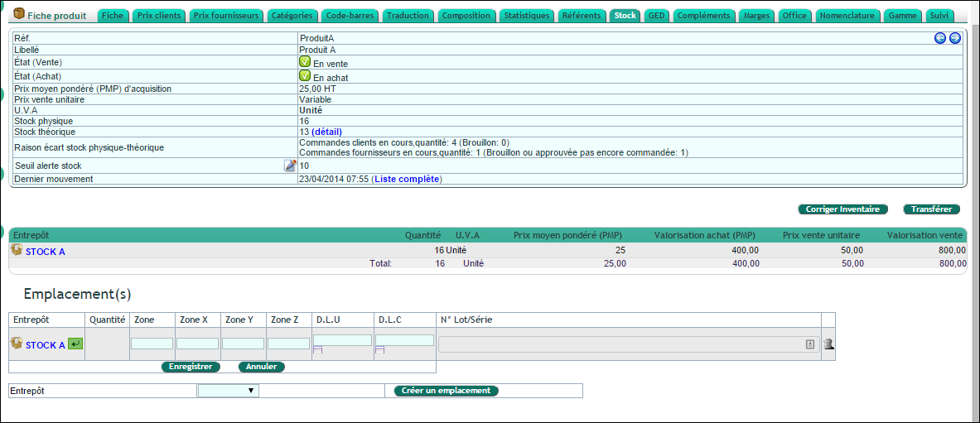Click the warehouse icon in the Entrepôt table row
This screenshot has width=980, height=423.
[x=17, y=250]
